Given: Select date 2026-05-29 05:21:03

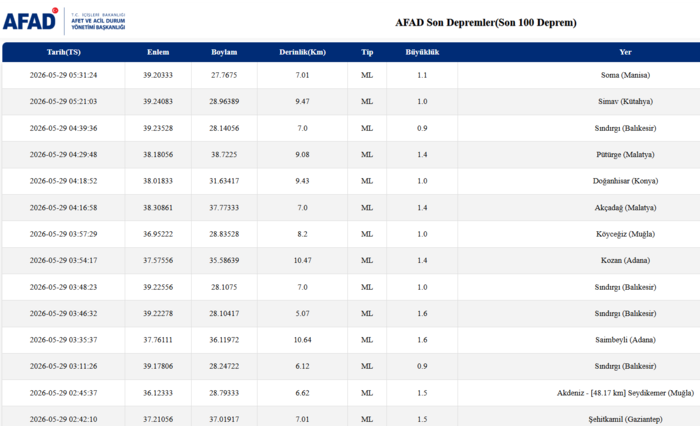Looking at the screenshot, I should click(x=63, y=101).
